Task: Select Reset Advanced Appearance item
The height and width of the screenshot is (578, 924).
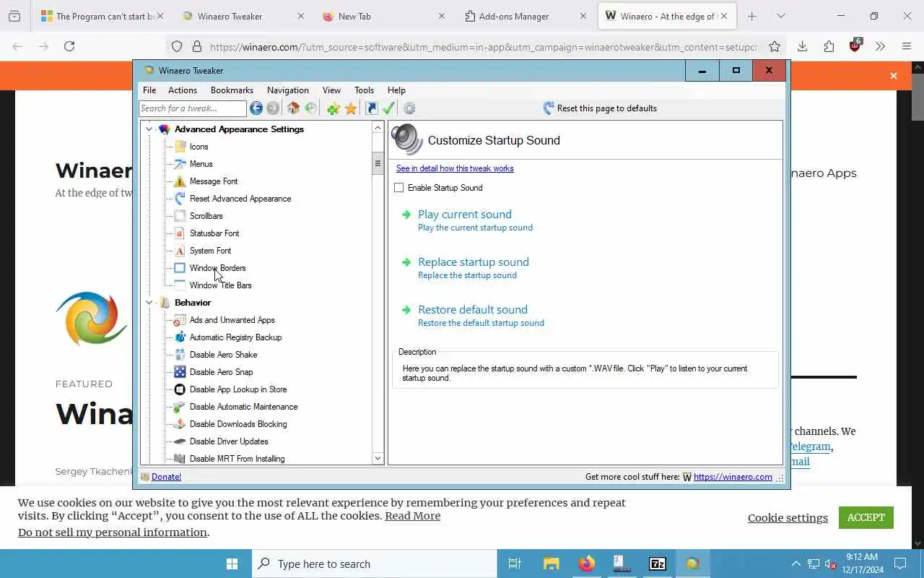Action: (240, 199)
